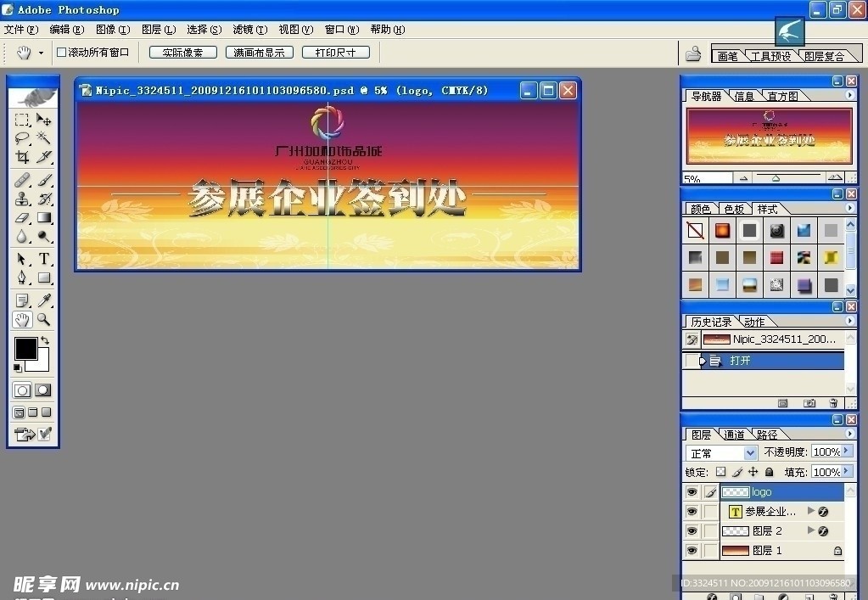Expand layer effects of 图层 2
868x600 pixels.
pyautogui.click(x=811, y=531)
